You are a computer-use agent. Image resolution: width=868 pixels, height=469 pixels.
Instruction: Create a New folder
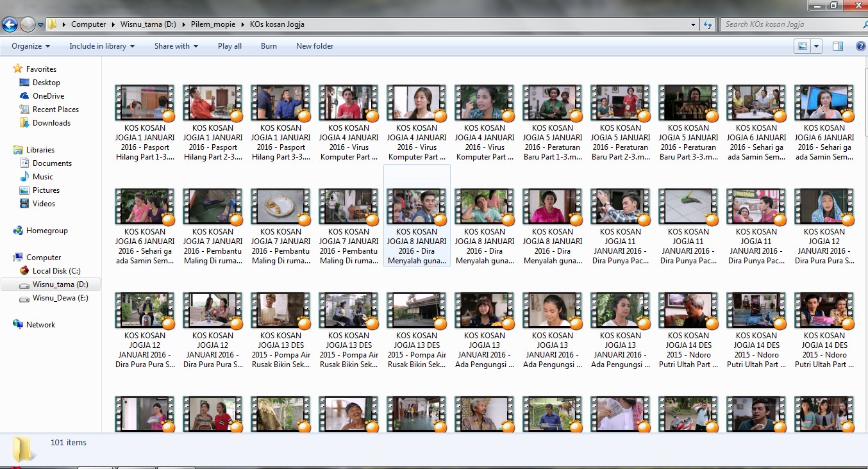314,46
